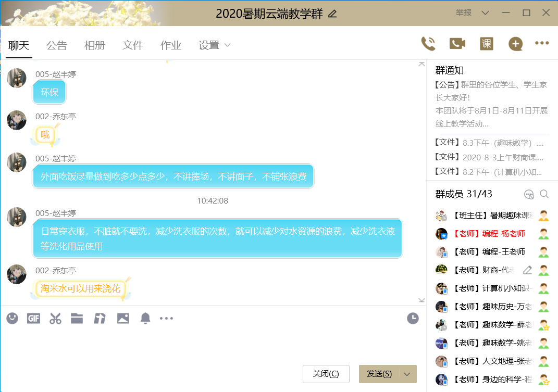Open the 公告 tab

[57, 45]
